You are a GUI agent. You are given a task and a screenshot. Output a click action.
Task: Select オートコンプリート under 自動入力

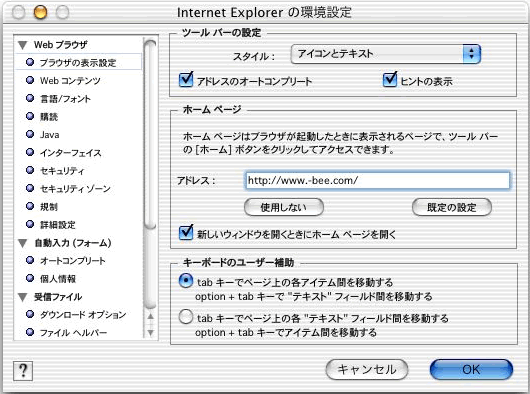pyautogui.click(x=73, y=261)
